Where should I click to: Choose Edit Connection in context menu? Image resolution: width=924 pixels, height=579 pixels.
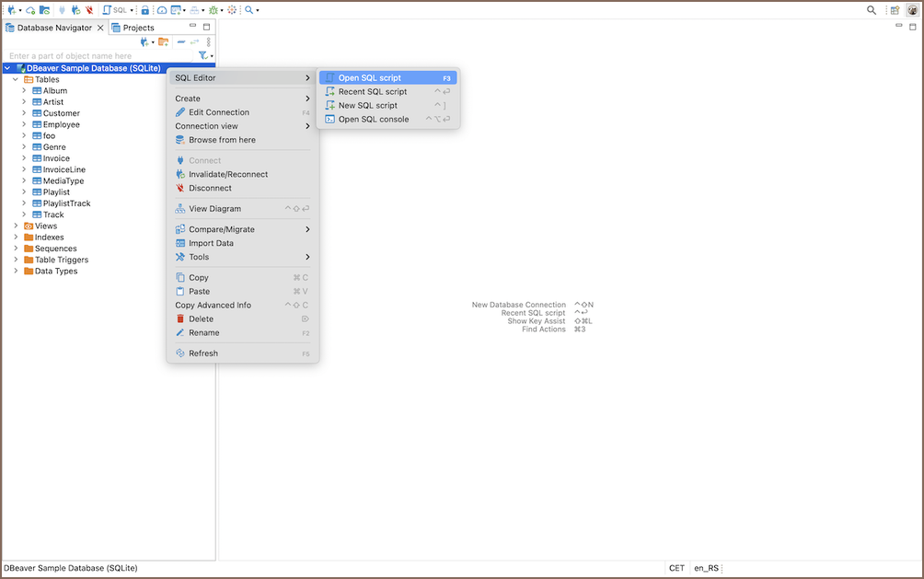coord(219,112)
